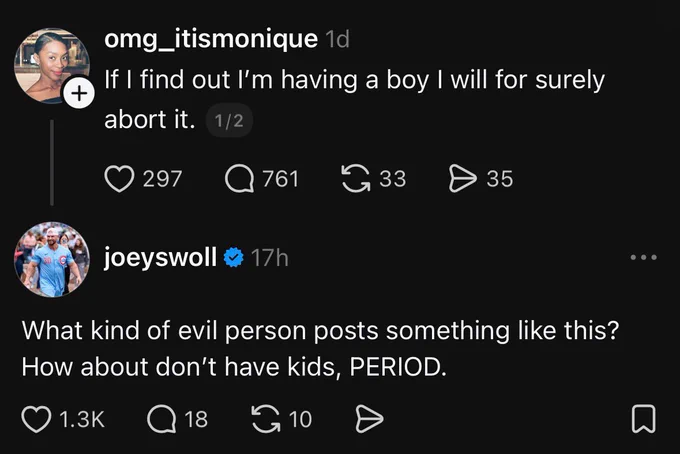
Task: Follow omg_itismonique using plus badge
Action: click(x=79, y=93)
